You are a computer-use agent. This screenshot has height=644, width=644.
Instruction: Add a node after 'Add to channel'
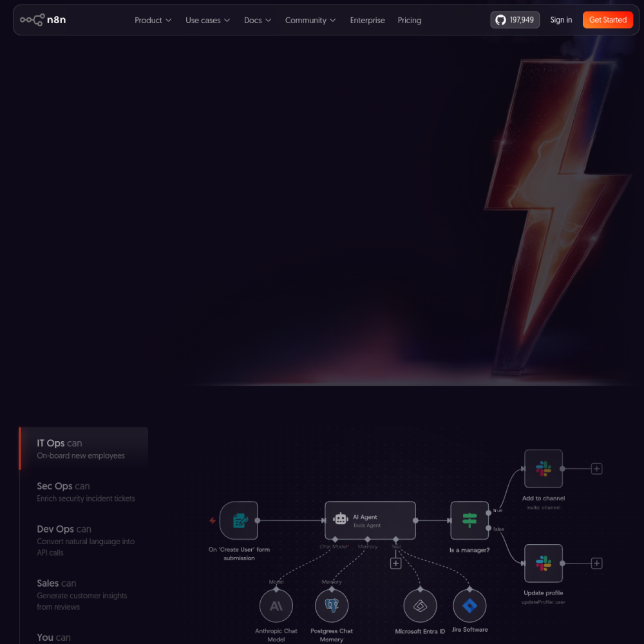coord(597,469)
